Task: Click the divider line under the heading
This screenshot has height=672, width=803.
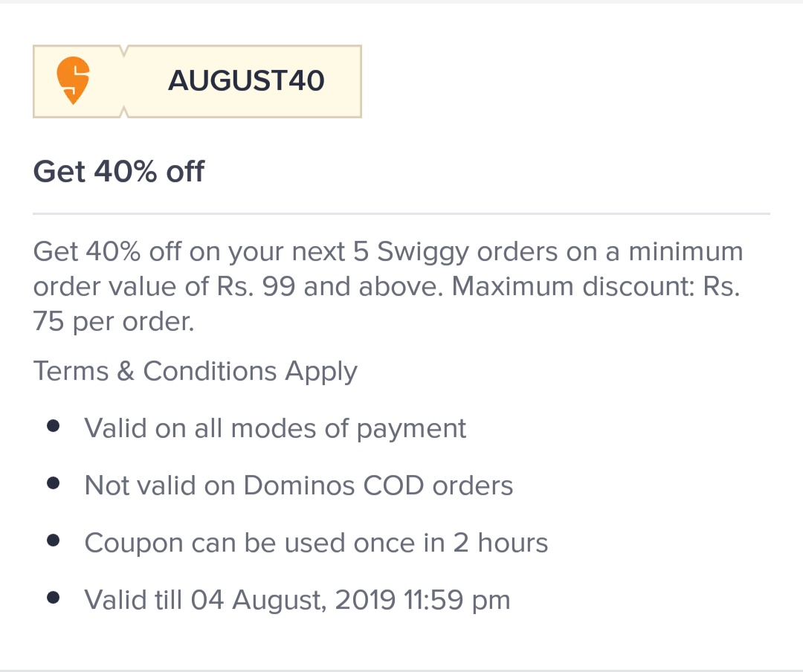Action: click(x=401, y=214)
